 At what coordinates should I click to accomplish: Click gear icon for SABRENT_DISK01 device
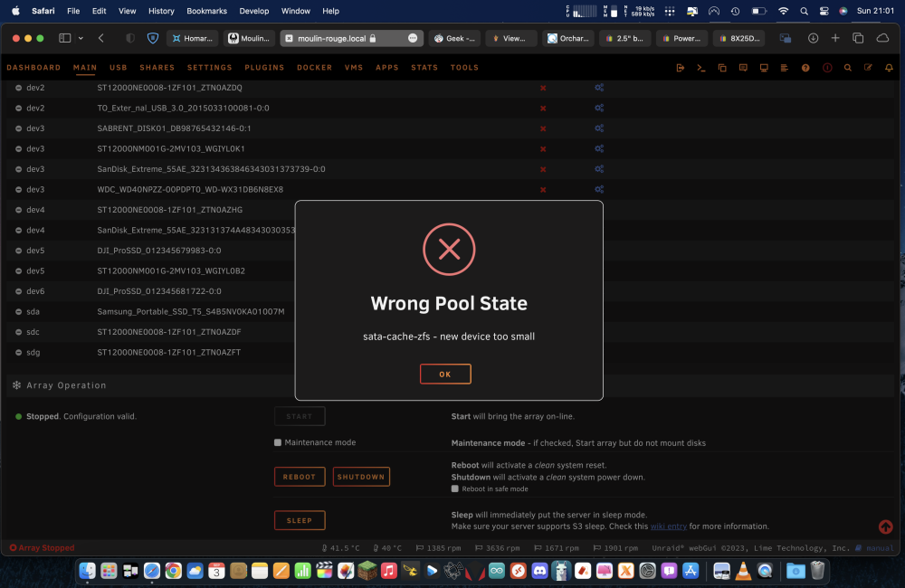tap(599, 128)
